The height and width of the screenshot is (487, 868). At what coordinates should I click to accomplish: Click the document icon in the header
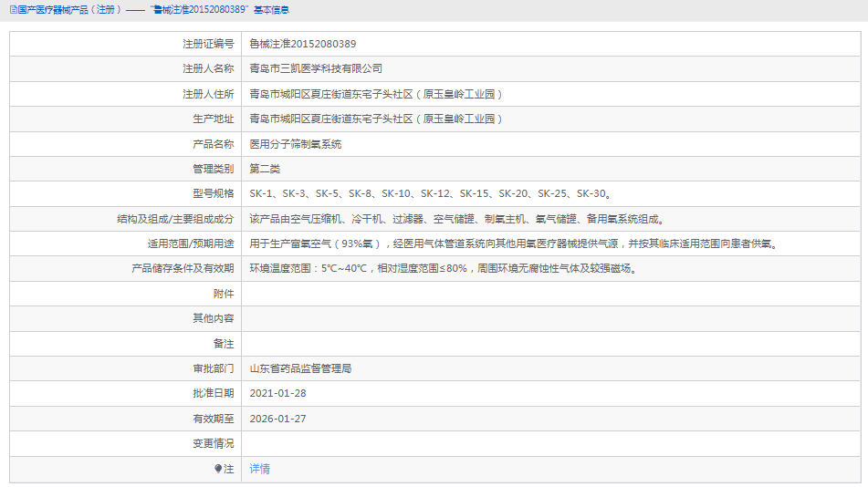14,10
